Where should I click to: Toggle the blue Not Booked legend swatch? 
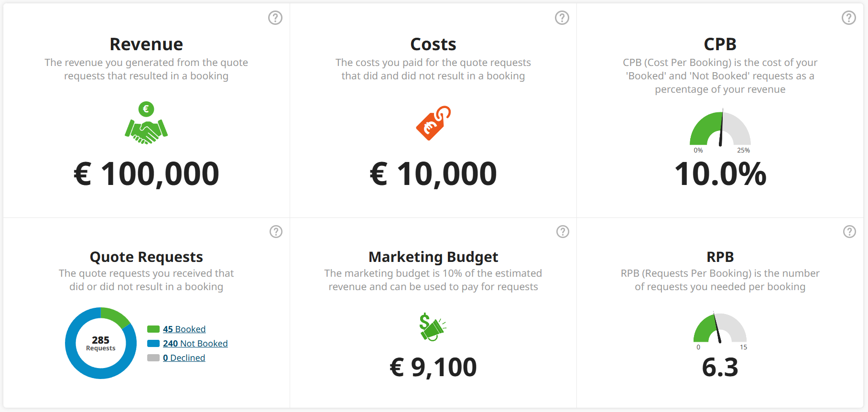click(153, 343)
